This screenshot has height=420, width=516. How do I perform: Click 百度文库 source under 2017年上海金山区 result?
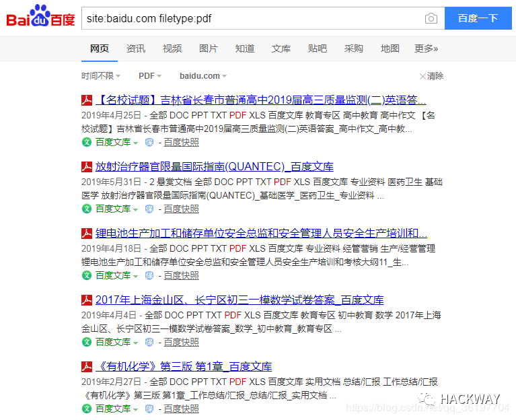click(x=113, y=342)
